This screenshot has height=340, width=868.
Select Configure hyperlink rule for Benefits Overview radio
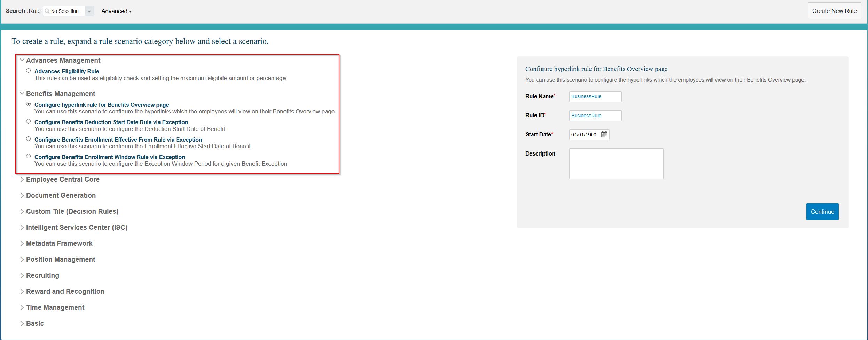tap(29, 104)
